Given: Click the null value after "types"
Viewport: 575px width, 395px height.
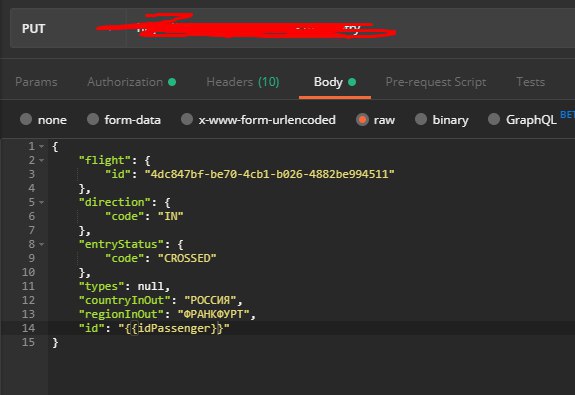Looking at the screenshot, I should point(150,286).
